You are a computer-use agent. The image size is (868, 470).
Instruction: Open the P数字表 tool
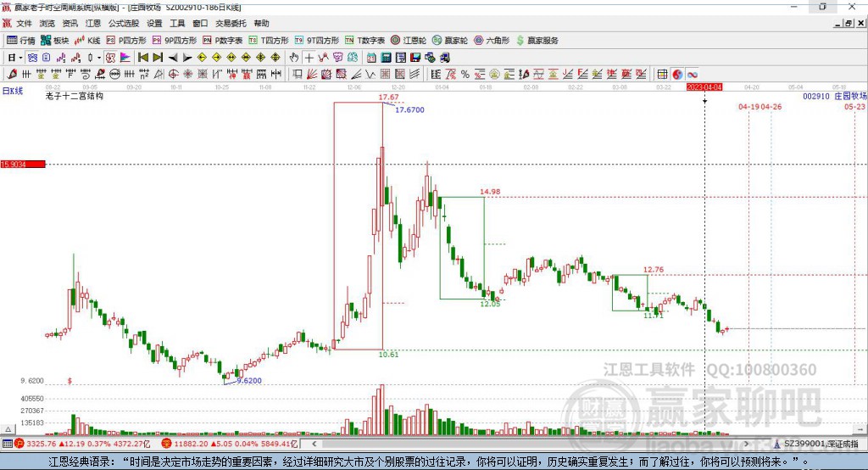223,41
